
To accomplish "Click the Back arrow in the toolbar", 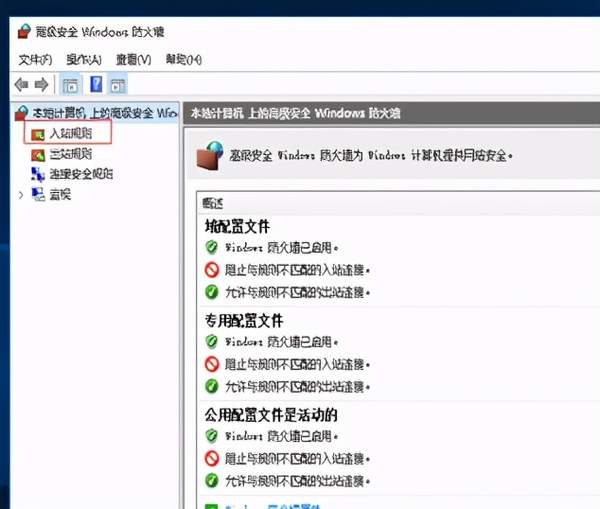I will [21, 84].
